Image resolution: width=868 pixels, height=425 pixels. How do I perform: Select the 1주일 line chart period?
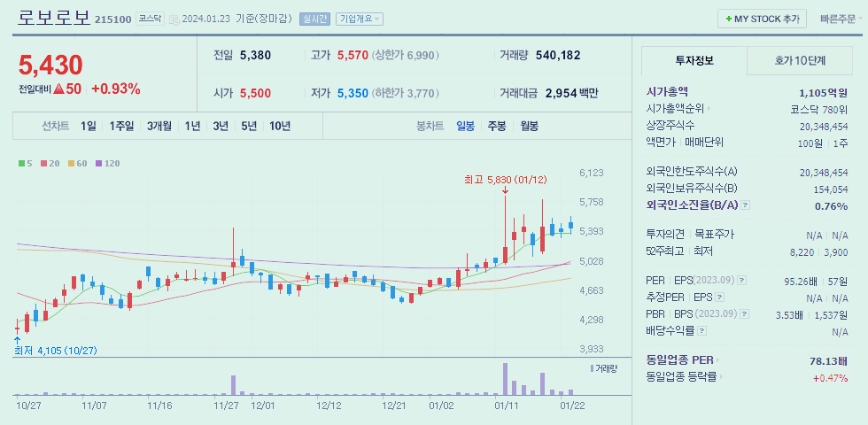121,126
